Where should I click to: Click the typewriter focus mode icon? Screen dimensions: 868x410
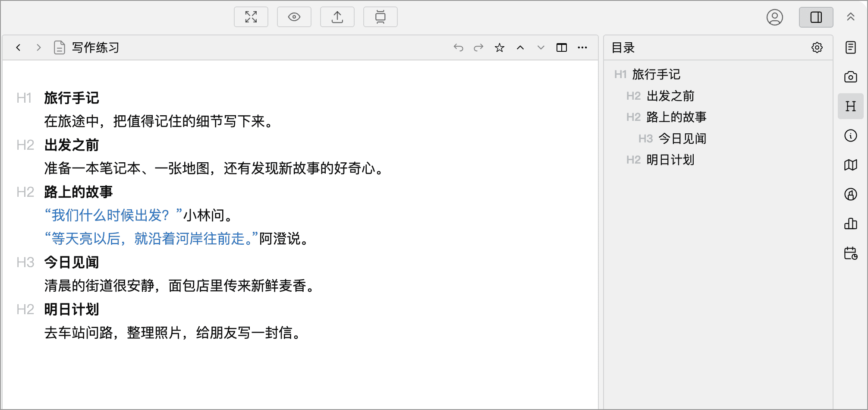381,17
